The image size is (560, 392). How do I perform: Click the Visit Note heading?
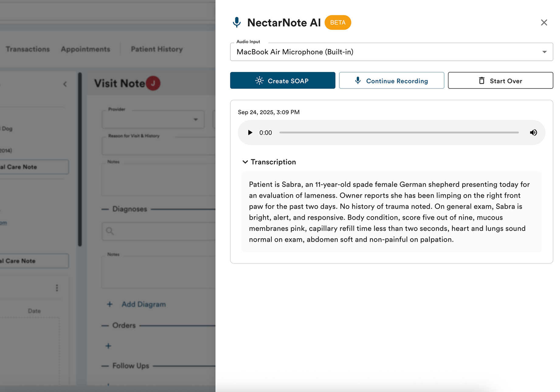[119, 83]
